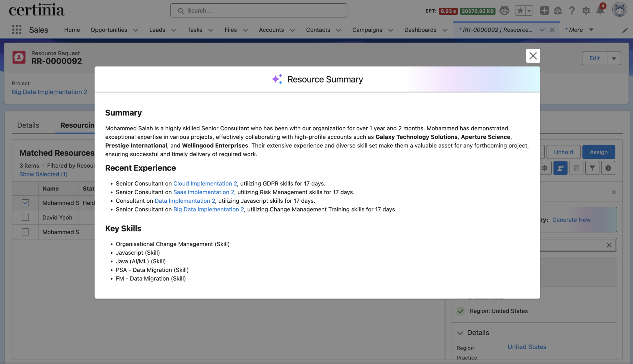Collapse the Details section in the right panel
The image size is (633, 364).
click(460, 333)
